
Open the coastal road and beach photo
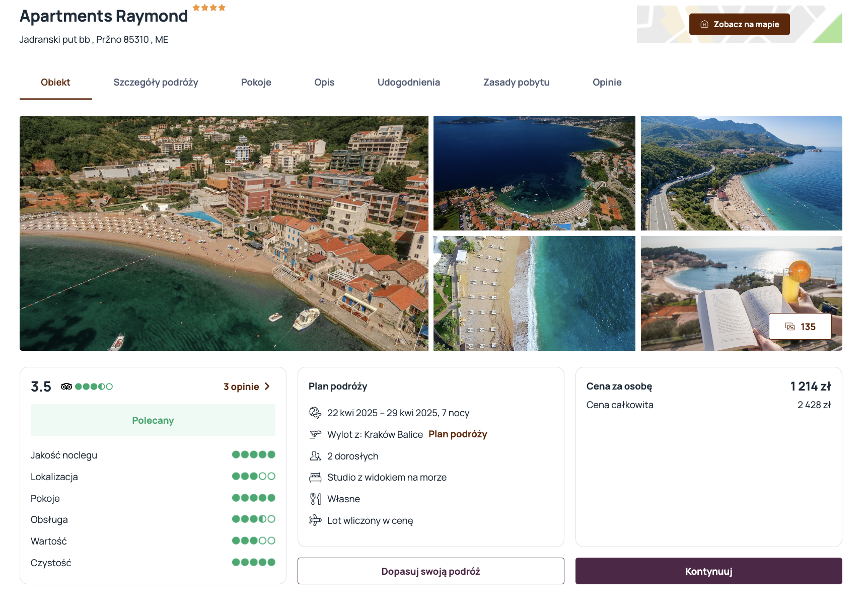741,173
